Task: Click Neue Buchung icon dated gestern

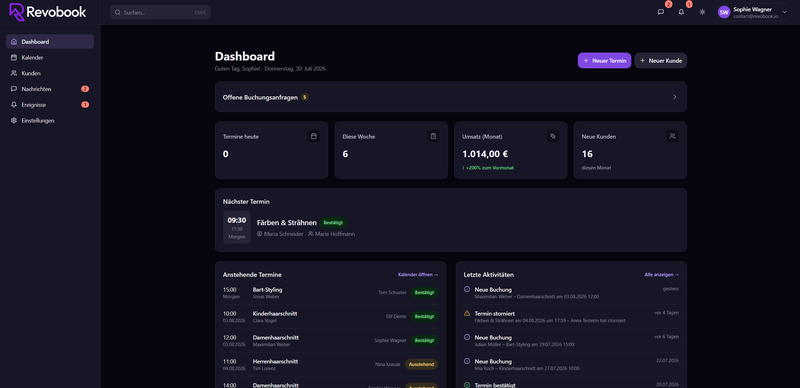Action: pyautogui.click(x=467, y=289)
